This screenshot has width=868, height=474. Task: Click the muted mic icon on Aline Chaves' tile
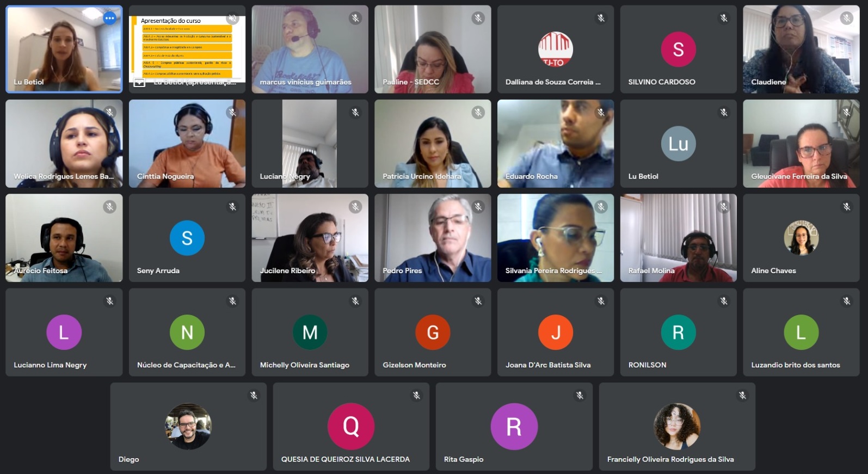coord(847,207)
